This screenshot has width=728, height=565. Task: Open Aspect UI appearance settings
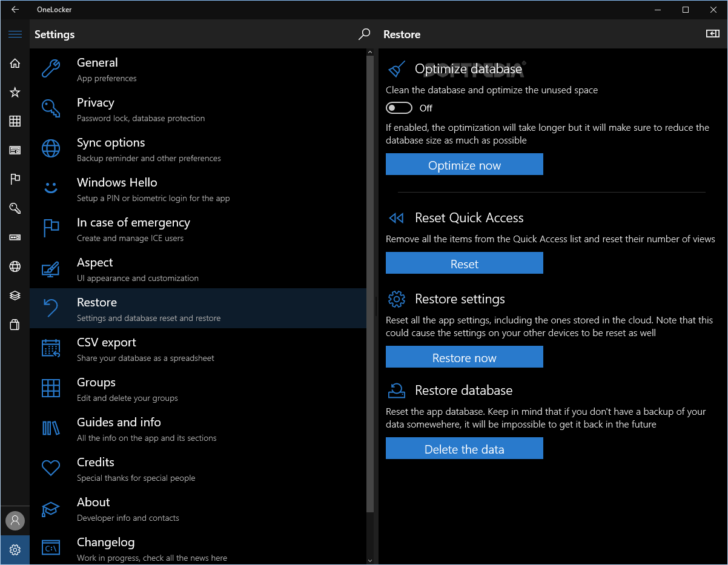click(198, 268)
